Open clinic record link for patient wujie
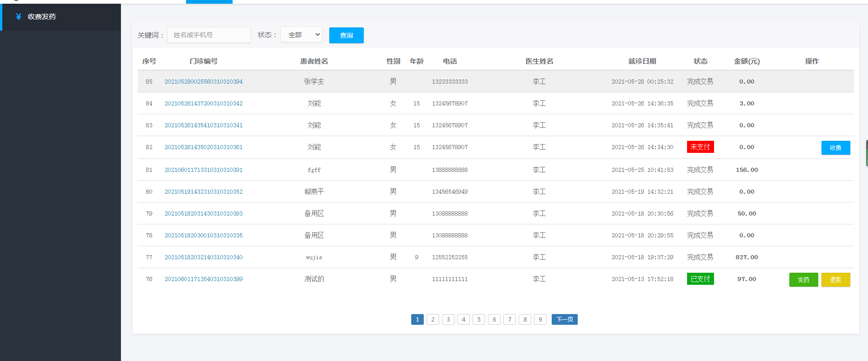The width and height of the screenshot is (868, 361). tap(203, 257)
